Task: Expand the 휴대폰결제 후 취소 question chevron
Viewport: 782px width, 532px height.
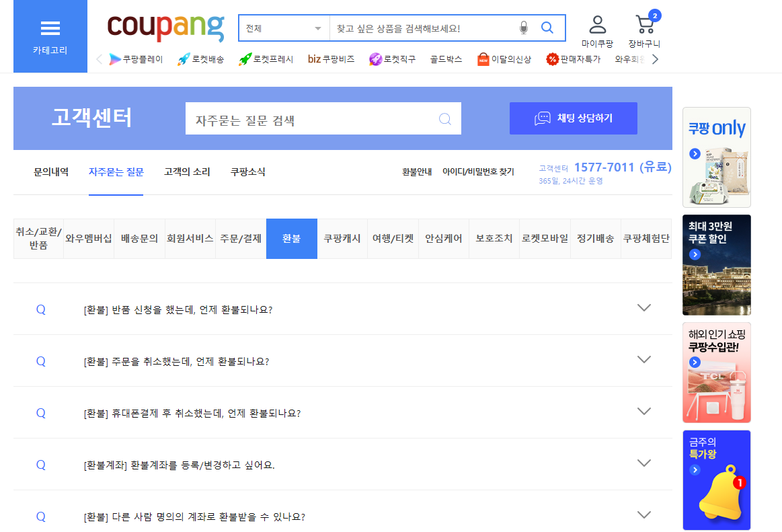Action: [x=644, y=412]
